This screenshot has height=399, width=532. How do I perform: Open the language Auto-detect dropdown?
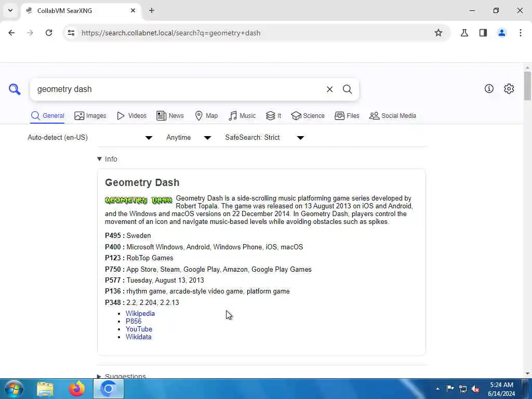[90, 137]
